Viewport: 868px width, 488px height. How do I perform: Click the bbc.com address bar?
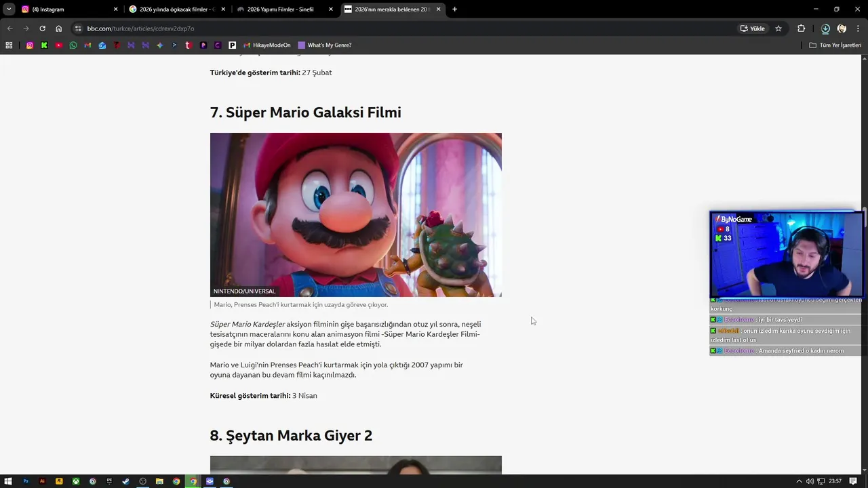[x=407, y=28]
